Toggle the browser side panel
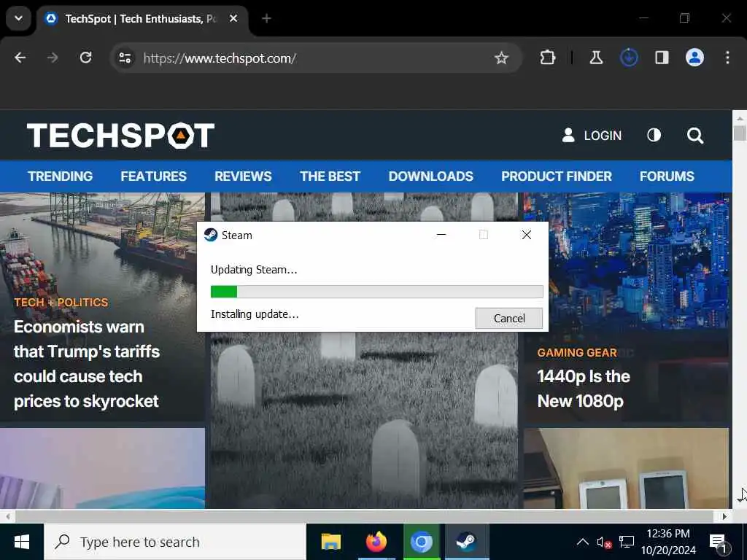The height and width of the screenshot is (560, 747). [662, 58]
